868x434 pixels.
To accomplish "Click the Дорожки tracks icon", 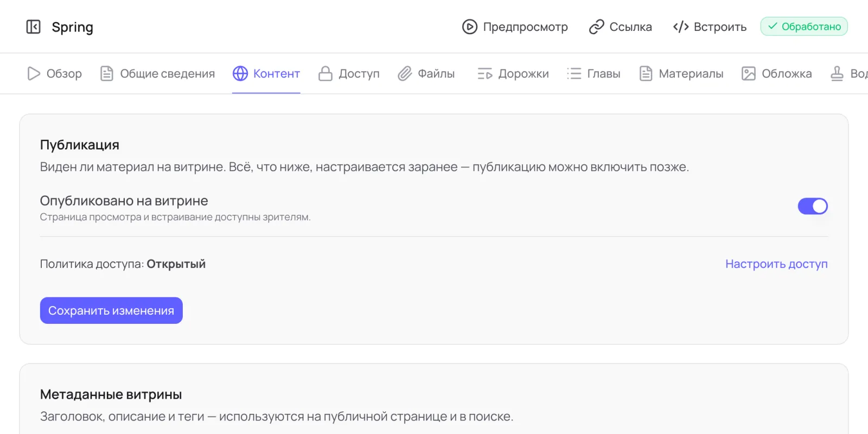I will 485,73.
